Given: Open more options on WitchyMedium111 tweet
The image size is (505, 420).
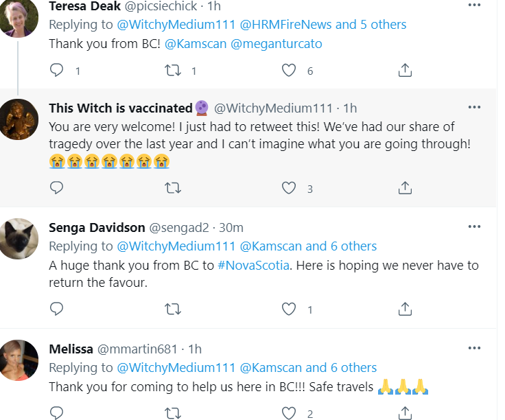Looking at the screenshot, I should [473, 108].
